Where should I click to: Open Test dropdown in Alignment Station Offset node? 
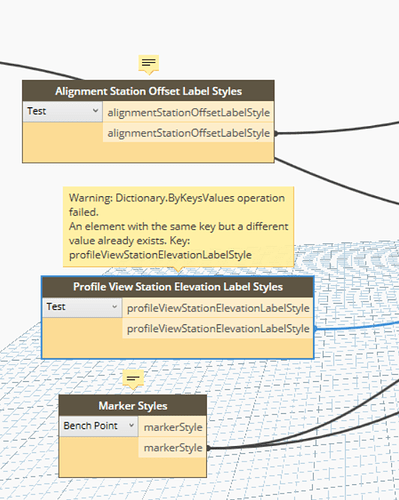(63, 112)
